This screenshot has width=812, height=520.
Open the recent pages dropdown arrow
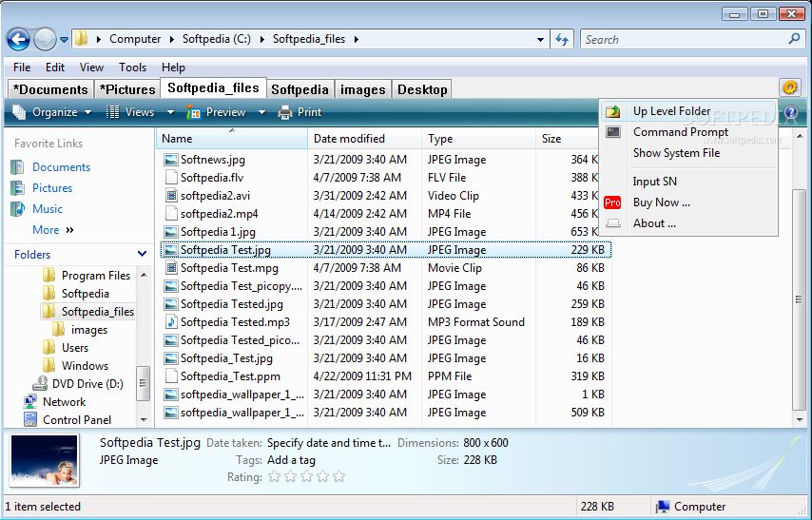[64, 39]
